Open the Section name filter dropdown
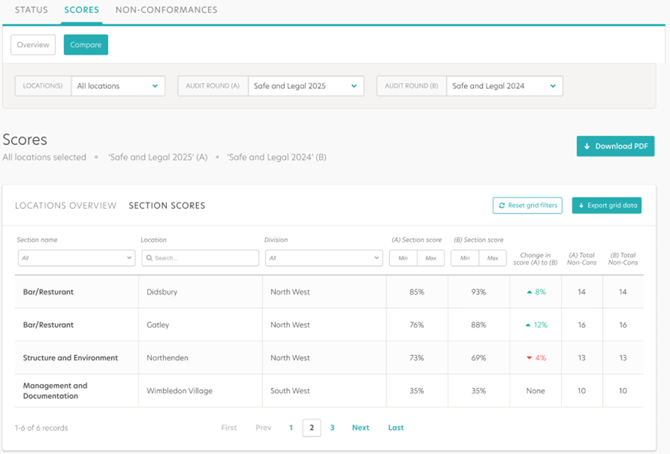The width and height of the screenshot is (670, 454). click(76, 258)
